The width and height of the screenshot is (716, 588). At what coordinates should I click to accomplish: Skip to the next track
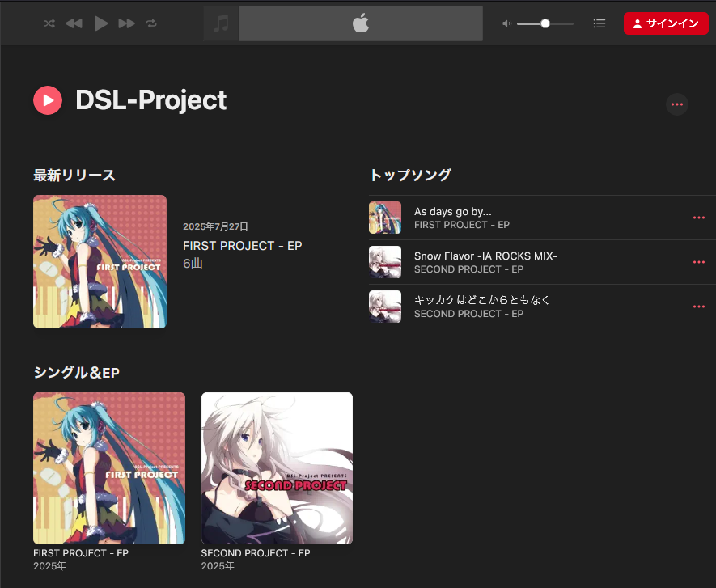(126, 23)
